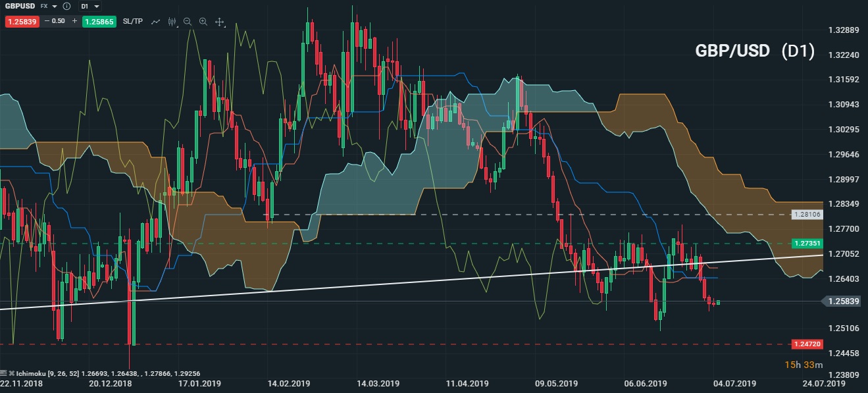Select the 1.28106 grey price level label
868x393 pixels.
coord(807,215)
